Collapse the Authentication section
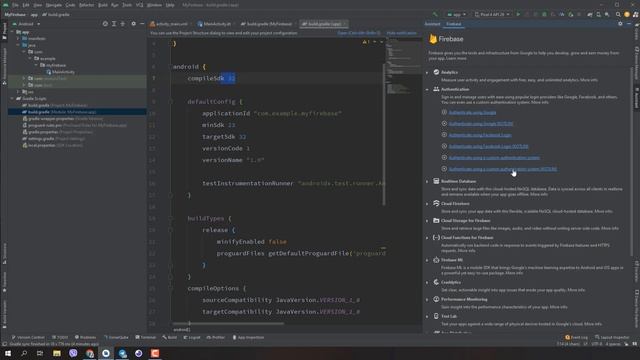 427,89
